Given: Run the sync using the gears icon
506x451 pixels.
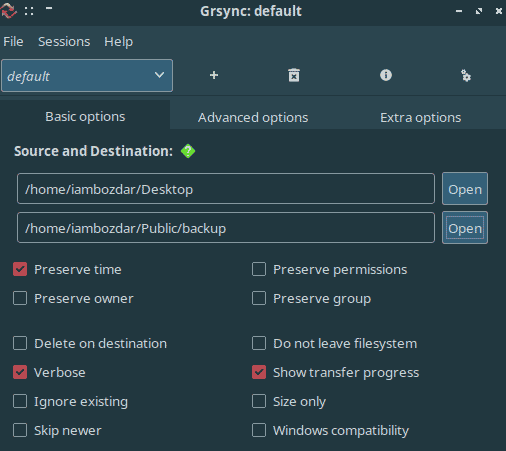Looking at the screenshot, I should tap(466, 76).
